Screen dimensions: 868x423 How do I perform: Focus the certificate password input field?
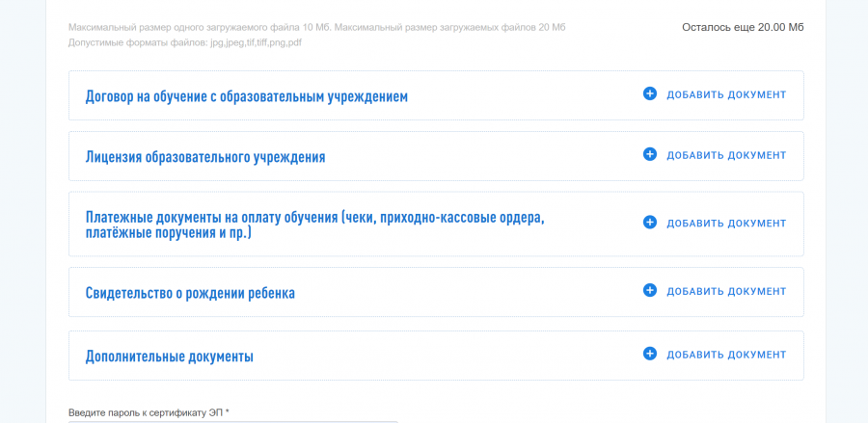[232, 421]
